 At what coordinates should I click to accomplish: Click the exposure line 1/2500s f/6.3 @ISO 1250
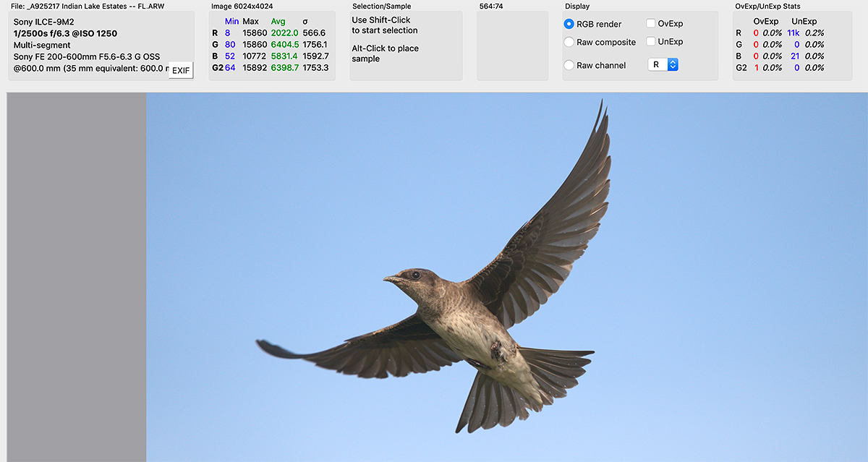click(x=65, y=33)
